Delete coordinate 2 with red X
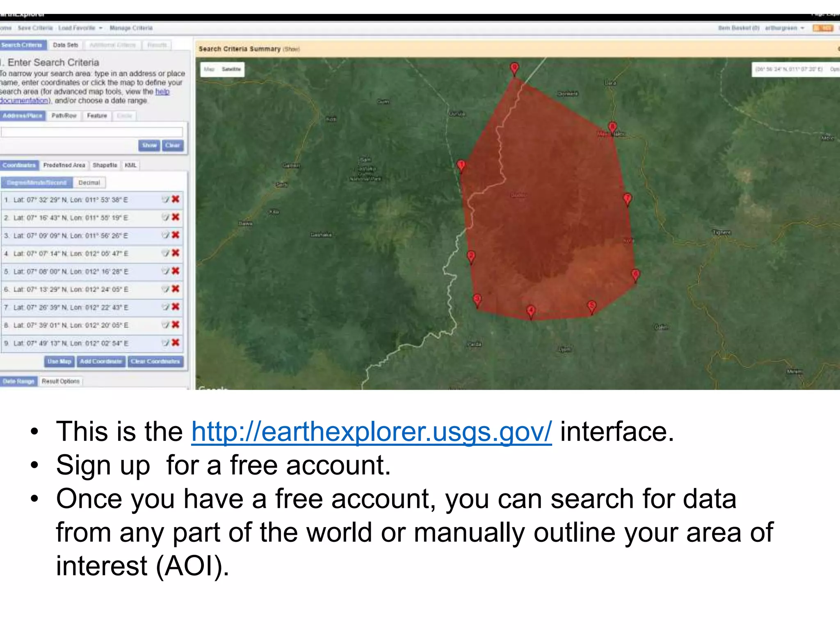Viewport: 840px width, 630px height. coord(176,217)
